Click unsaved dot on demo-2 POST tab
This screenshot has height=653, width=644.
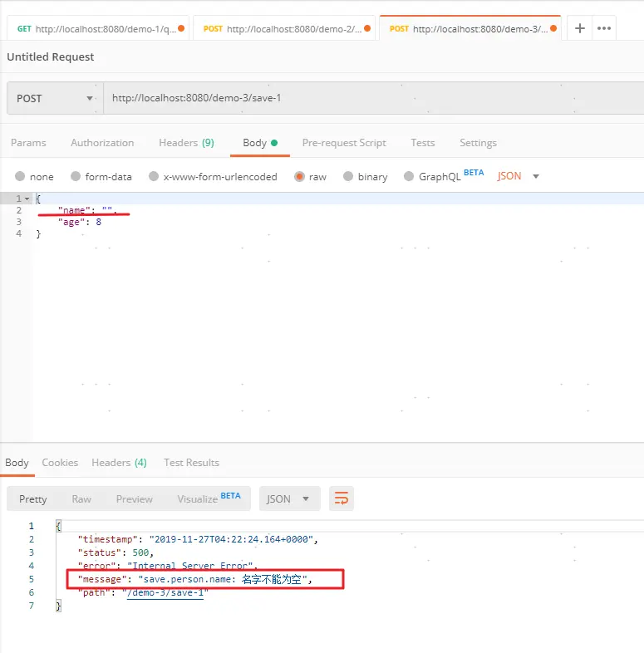click(367, 28)
